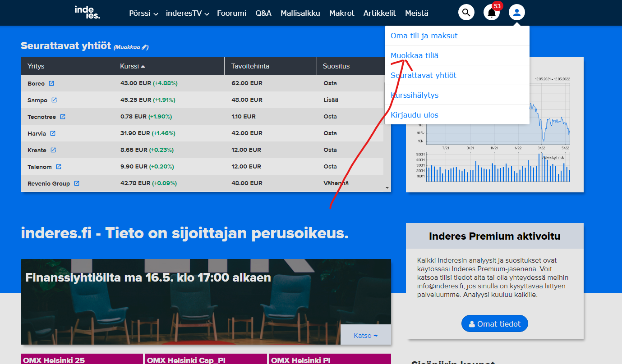
Task: Click the red 53 notification badge
Action: (497, 6)
